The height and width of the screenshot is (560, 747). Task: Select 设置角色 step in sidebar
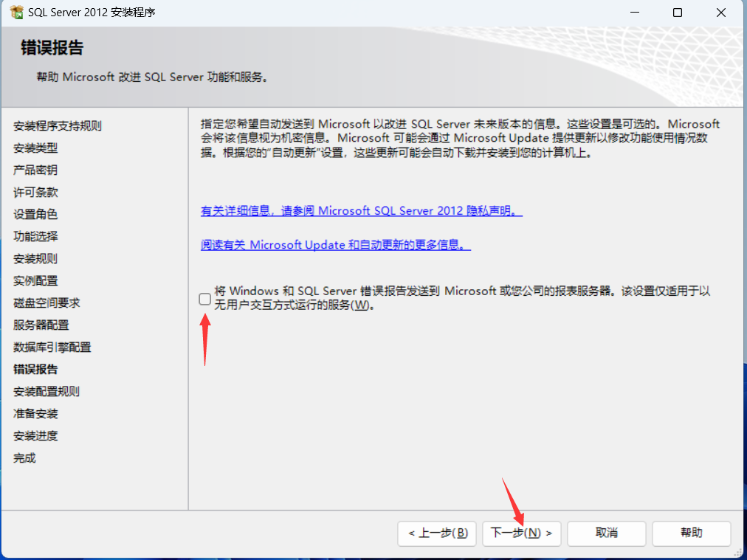coord(35,214)
